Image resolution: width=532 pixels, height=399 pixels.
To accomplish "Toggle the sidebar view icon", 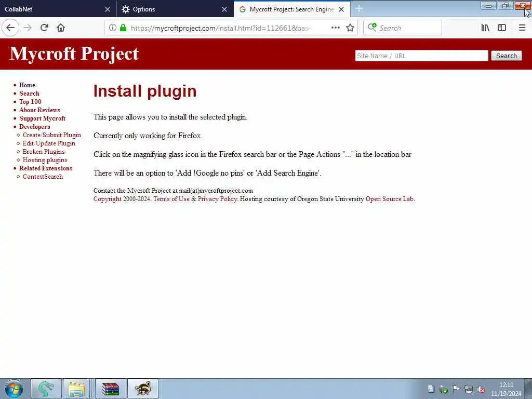I will click(502, 28).
